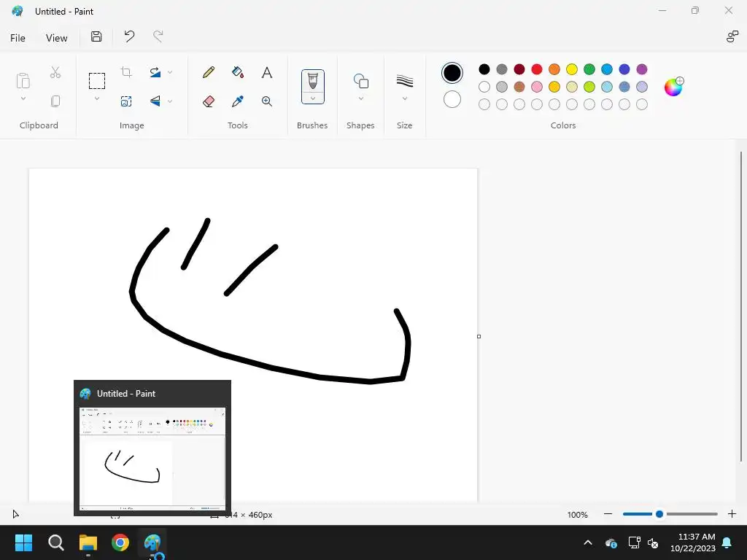Click the Paint icon in the taskbar
747x560 pixels.
pos(152,542)
